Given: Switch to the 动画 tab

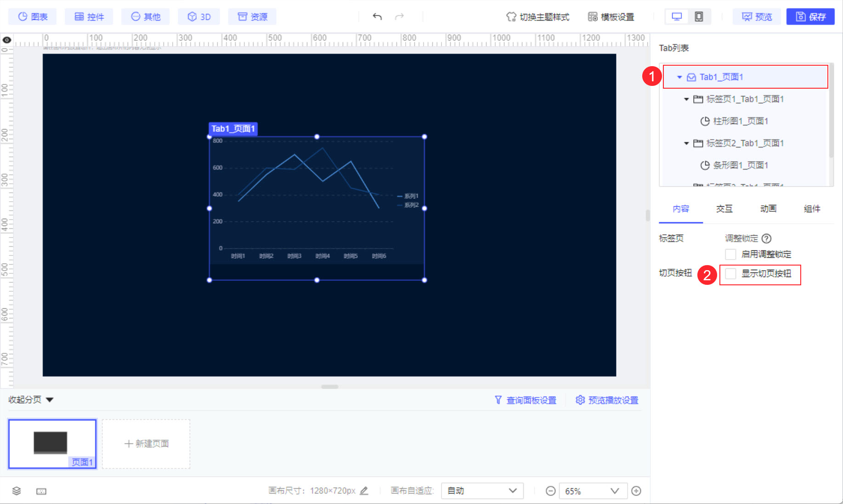Looking at the screenshot, I should click(768, 209).
